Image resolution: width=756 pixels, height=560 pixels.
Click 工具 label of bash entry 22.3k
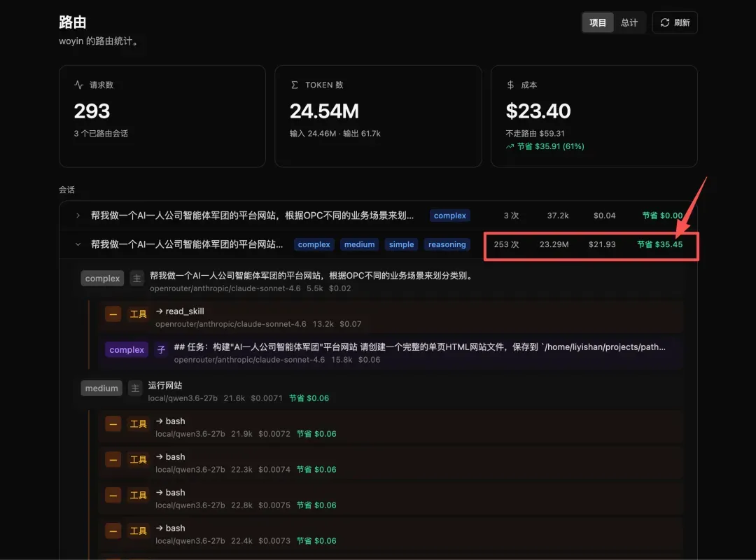point(138,460)
